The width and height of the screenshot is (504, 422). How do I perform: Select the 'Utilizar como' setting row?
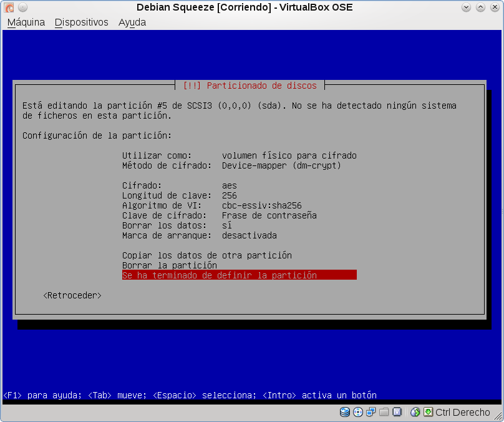[239, 155]
